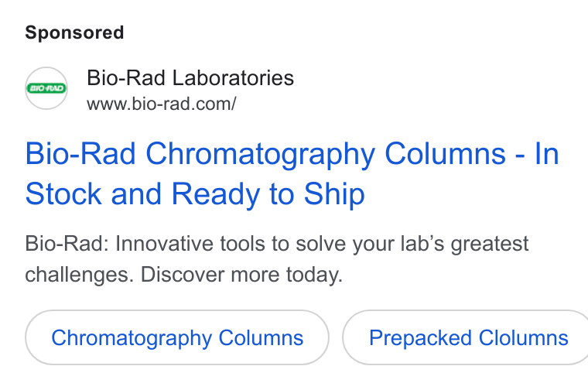
Task: Click 'Ready to Ship' in the headline
Action: coord(268,194)
